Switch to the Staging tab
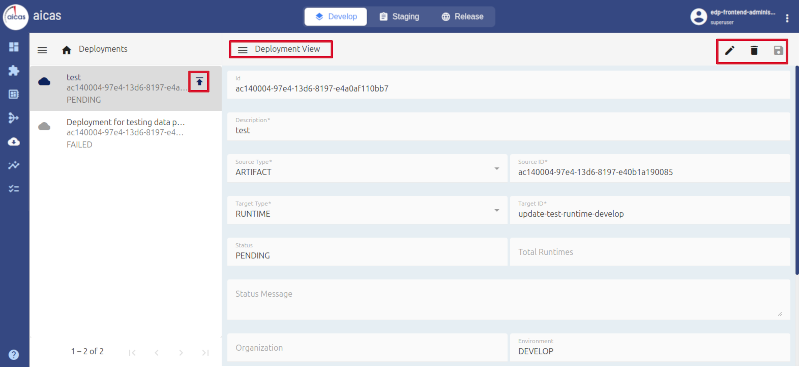 click(400, 16)
